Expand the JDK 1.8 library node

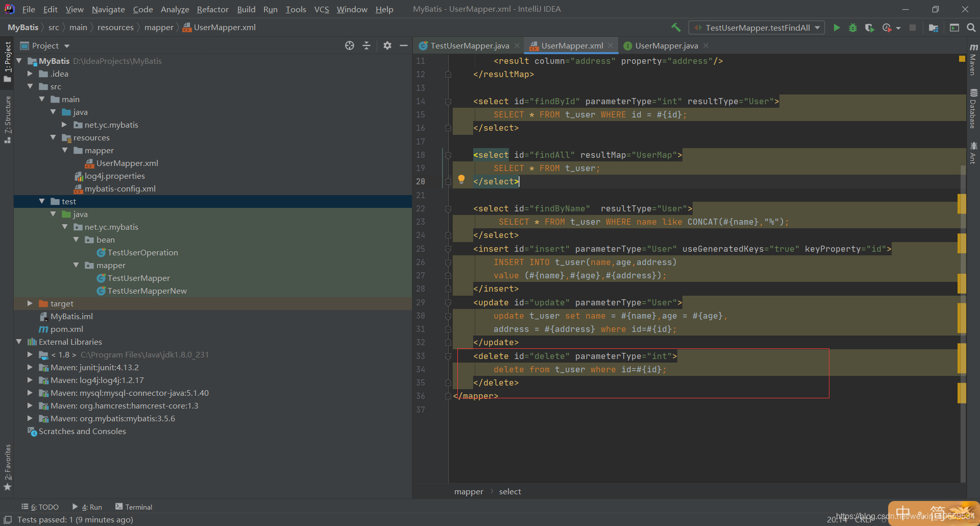pyautogui.click(x=30, y=354)
